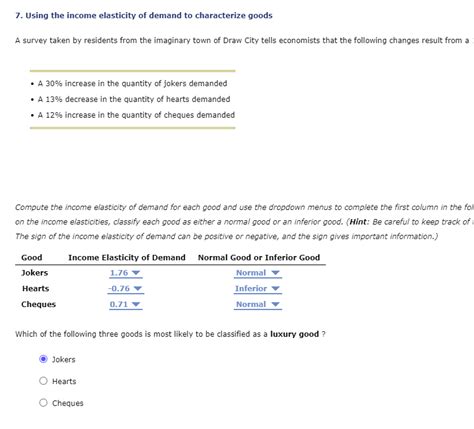Click the arrow next to 1.76
This screenshot has height=429, width=474.
136,273
